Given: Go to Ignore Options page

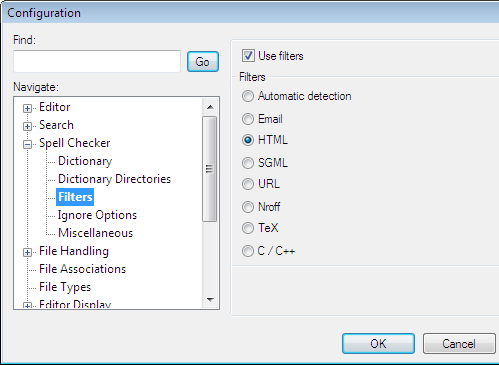Looking at the screenshot, I should 97,215.
